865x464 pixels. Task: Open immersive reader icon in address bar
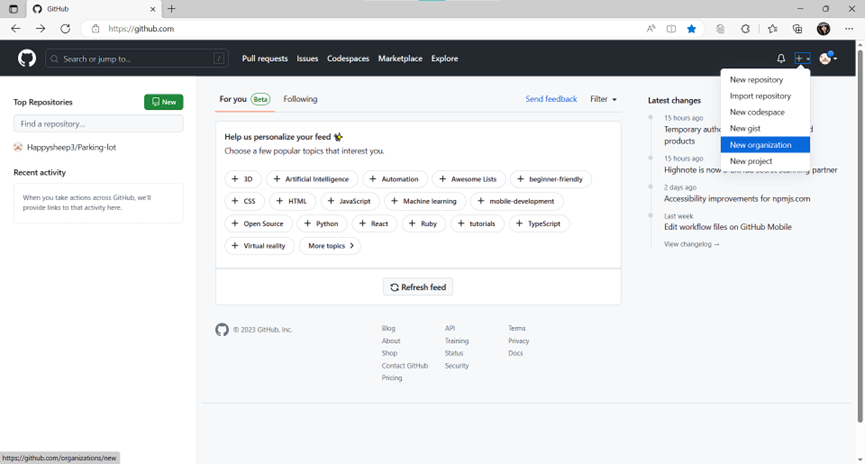671,29
